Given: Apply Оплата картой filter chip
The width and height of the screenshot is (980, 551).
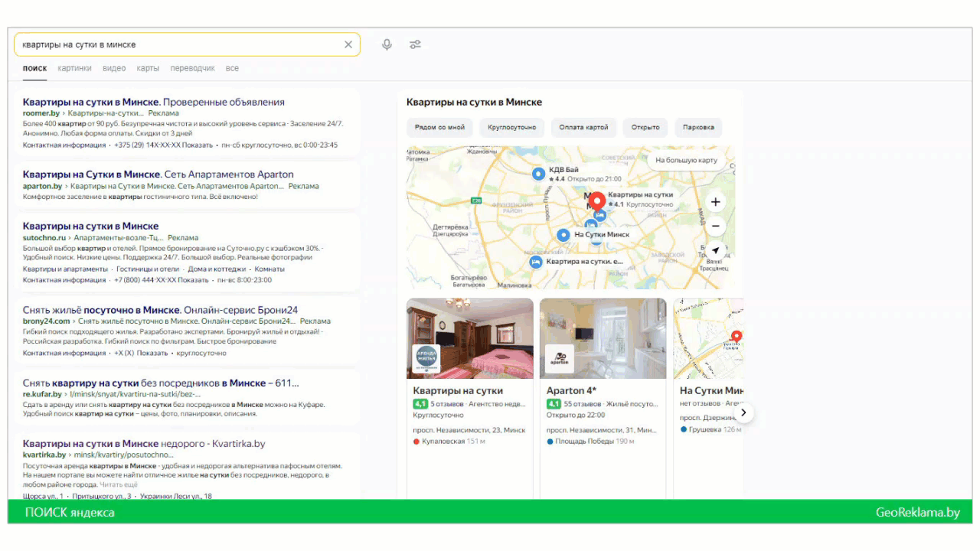Looking at the screenshot, I should pyautogui.click(x=583, y=127).
